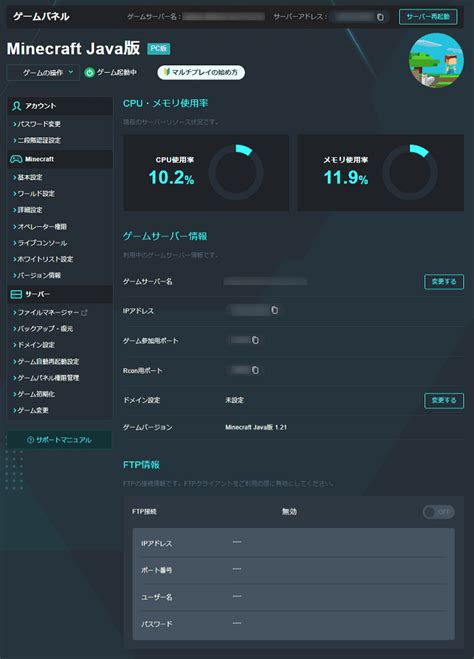Image resolution: width=474 pixels, height=659 pixels.
Task: Click 変更する next to ドメイン設定
Action: 444,400
